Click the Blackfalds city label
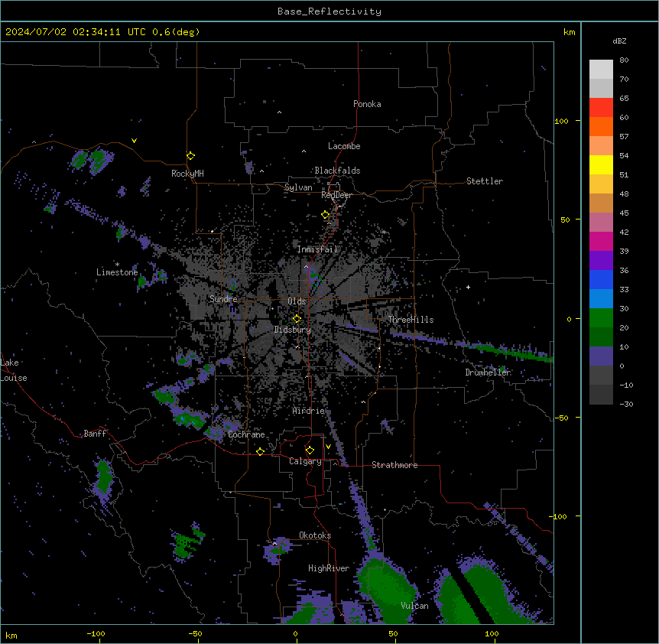659x644 pixels. click(x=337, y=171)
